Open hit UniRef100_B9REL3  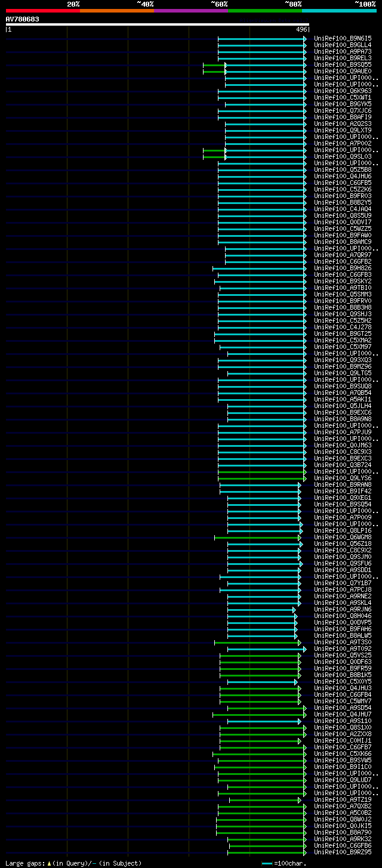tap(343, 58)
